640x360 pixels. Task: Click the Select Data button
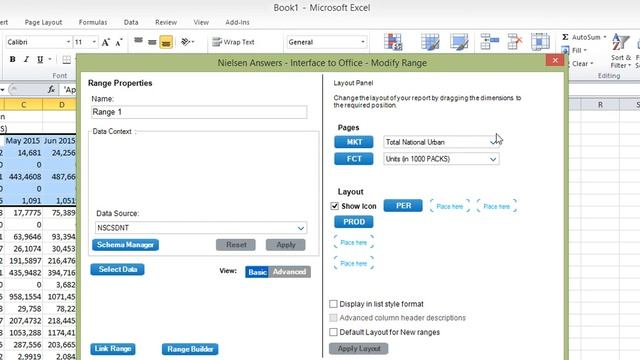pos(118,269)
